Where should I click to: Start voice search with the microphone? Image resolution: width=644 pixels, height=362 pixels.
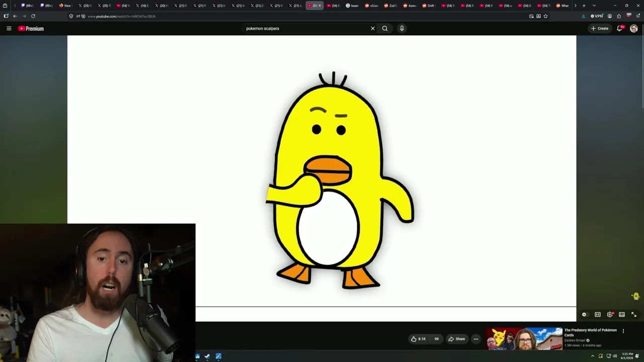tap(402, 29)
